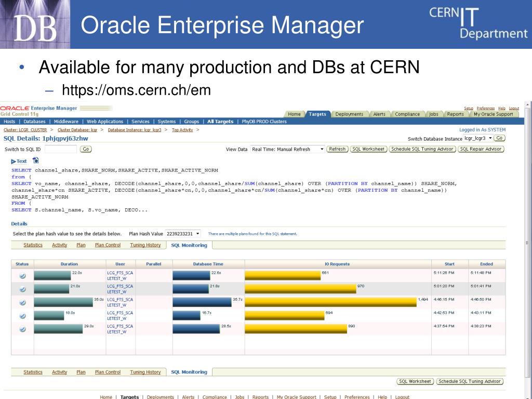Screen dimensions: 532x399
Task: Select Services in the subnavigation bar
Action: (x=140, y=122)
